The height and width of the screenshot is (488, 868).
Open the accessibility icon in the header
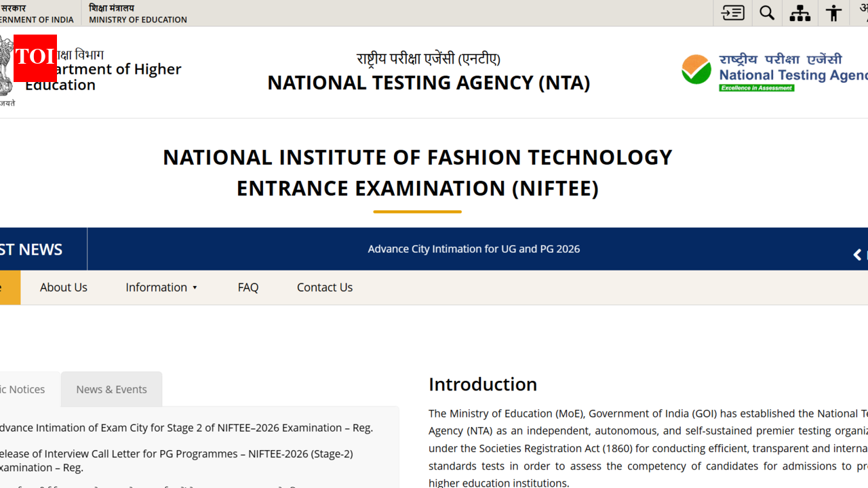[833, 13]
